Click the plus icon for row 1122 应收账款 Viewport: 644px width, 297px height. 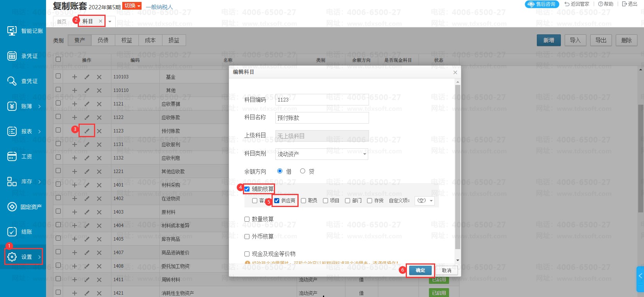75,117
